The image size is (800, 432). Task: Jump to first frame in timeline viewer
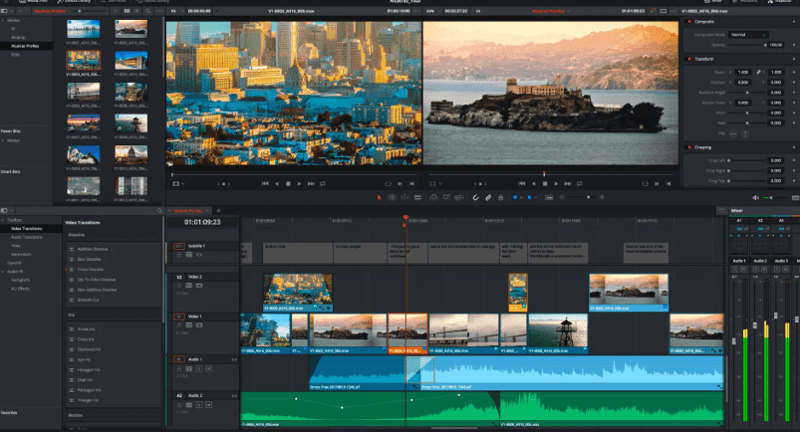pos(520,184)
